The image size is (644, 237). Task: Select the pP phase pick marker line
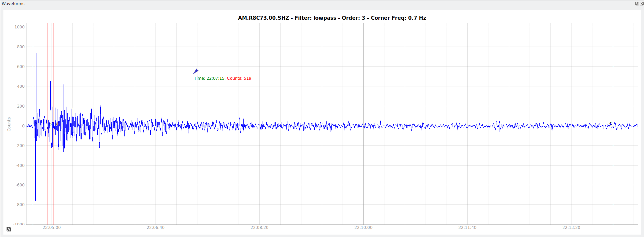pos(48,124)
